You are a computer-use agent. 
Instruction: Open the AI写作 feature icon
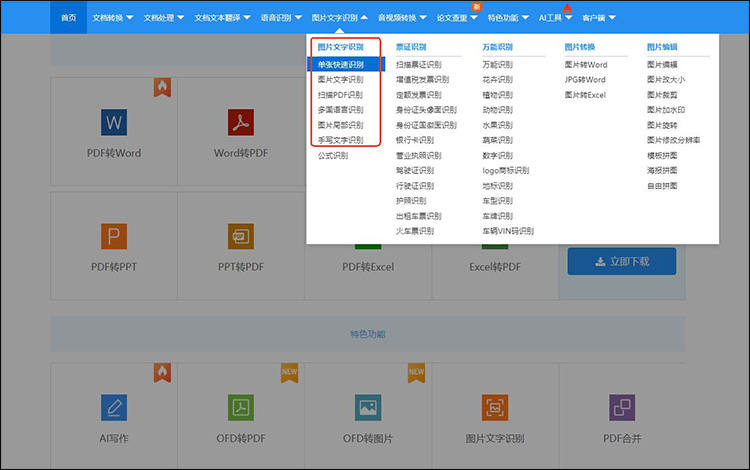(114, 407)
